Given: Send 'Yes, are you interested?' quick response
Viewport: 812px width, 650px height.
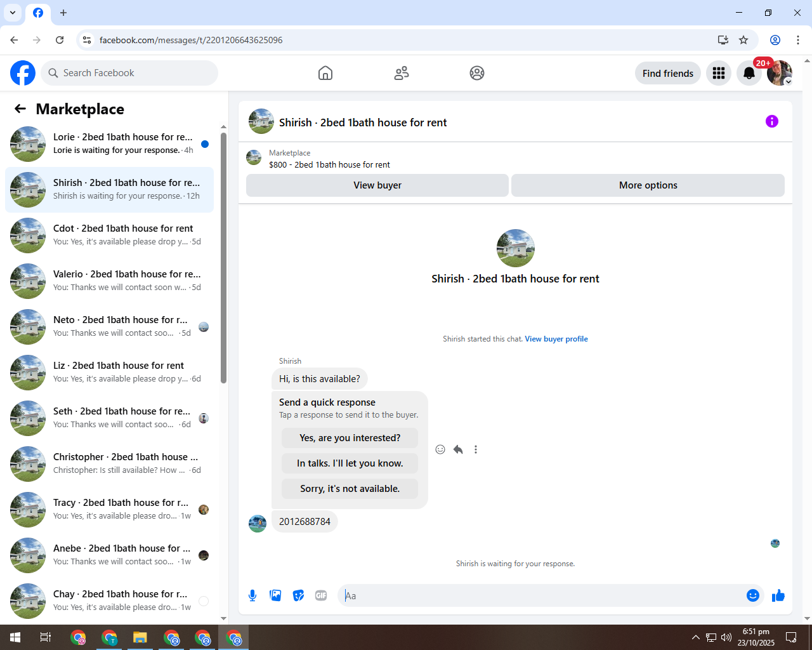Looking at the screenshot, I should [350, 438].
